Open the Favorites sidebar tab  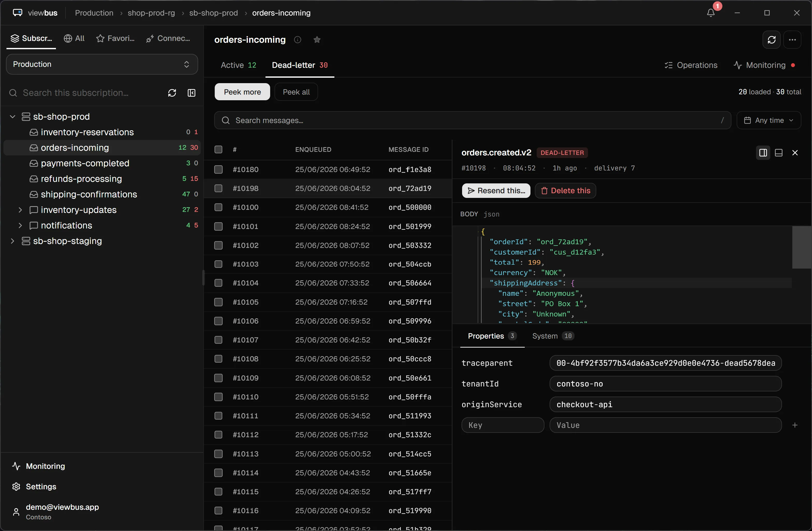tap(115, 39)
